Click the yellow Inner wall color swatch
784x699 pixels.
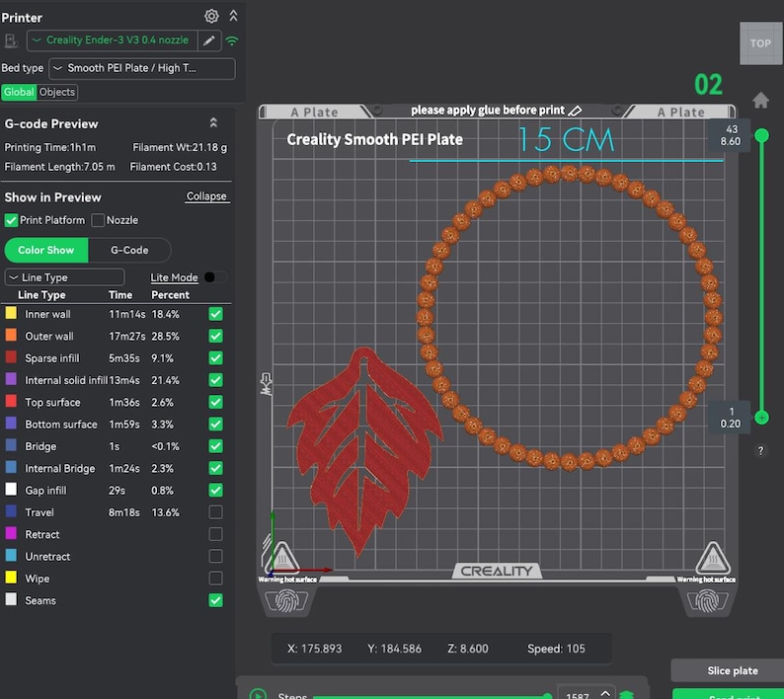point(11,314)
